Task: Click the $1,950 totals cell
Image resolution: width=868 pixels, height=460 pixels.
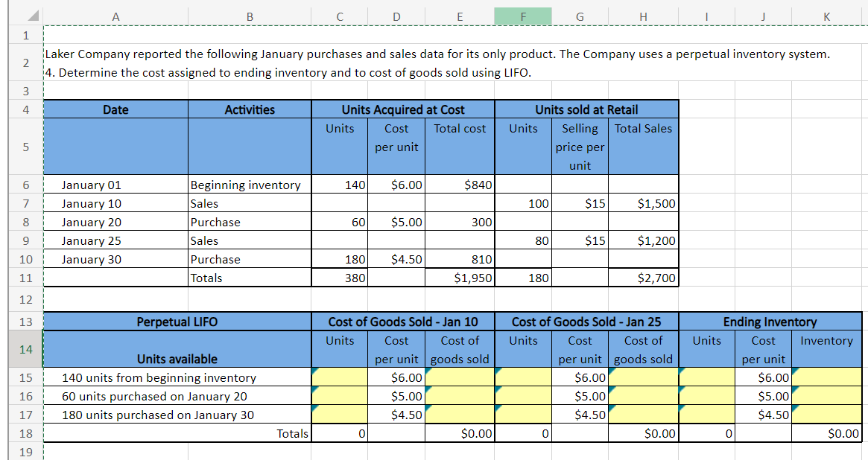Action: coord(460,278)
